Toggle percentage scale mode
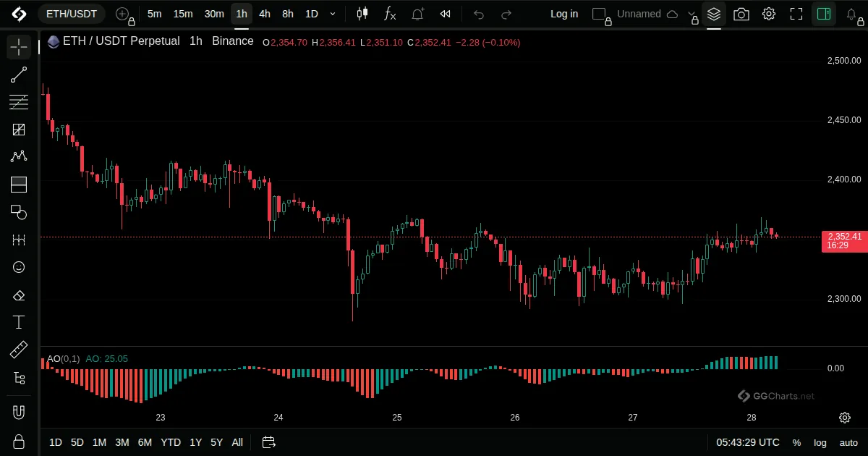The width and height of the screenshot is (868, 456). coord(796,442)
